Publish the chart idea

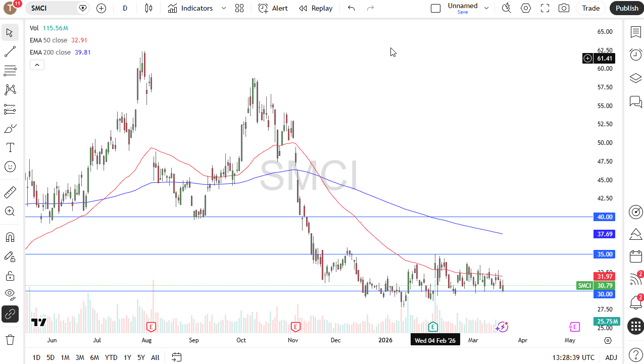point(627,8)
